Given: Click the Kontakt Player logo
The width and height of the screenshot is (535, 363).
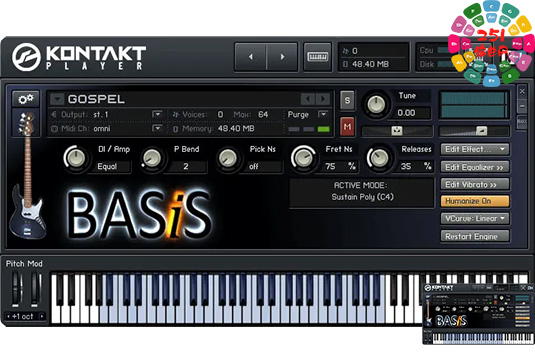Looking at the screenshot, I should pos(79,57).
